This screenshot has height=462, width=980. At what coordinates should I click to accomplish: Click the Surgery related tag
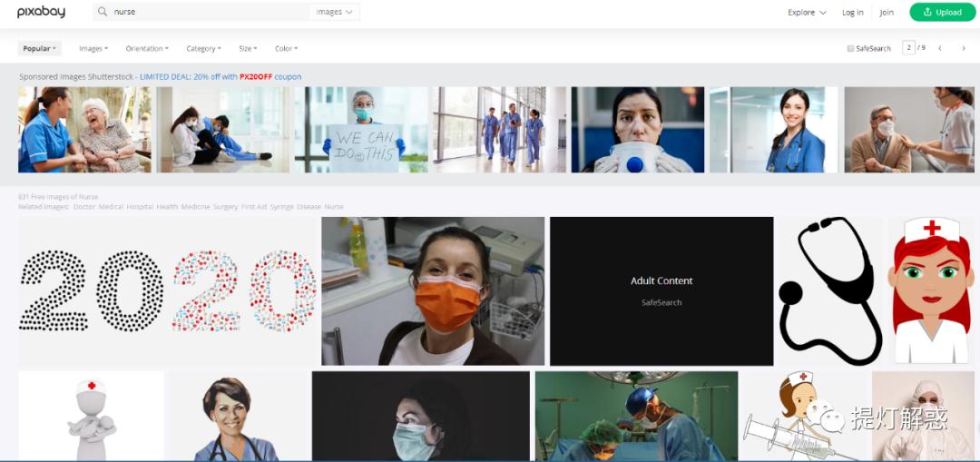tap(226, 207)
